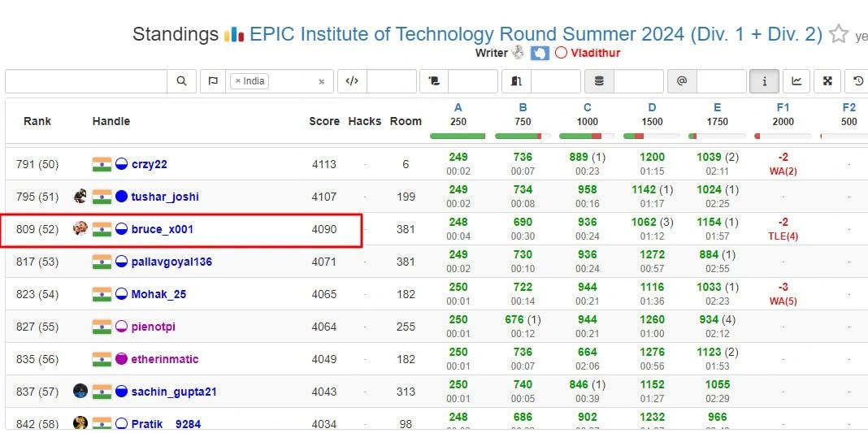Clear the country filter with the x icon

click(321, 82)
